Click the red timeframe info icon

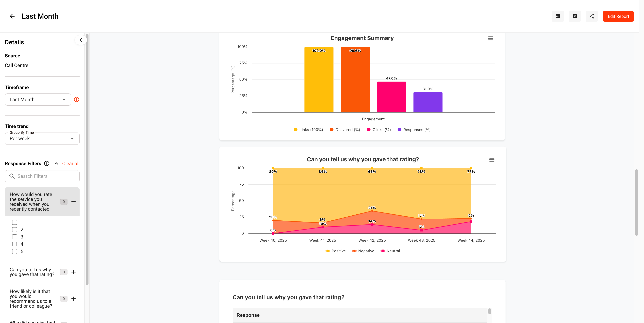(x=77, y=100)
